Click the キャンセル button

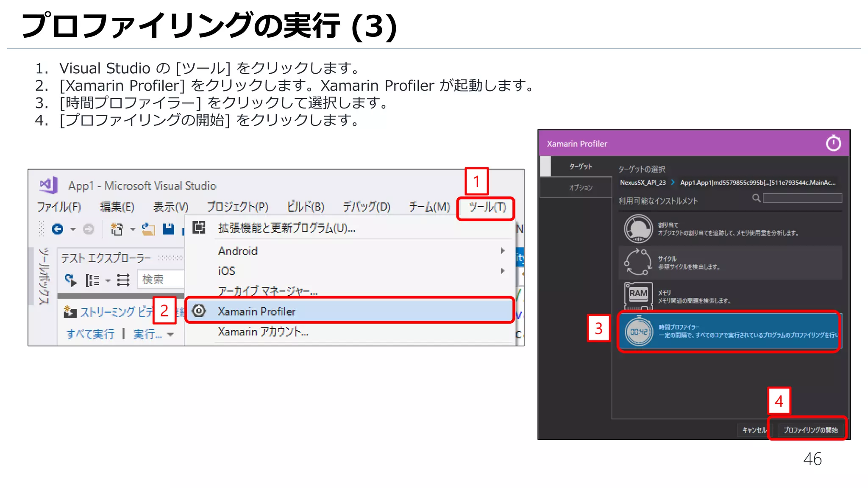pyautogui.click(x=754, y=430)
